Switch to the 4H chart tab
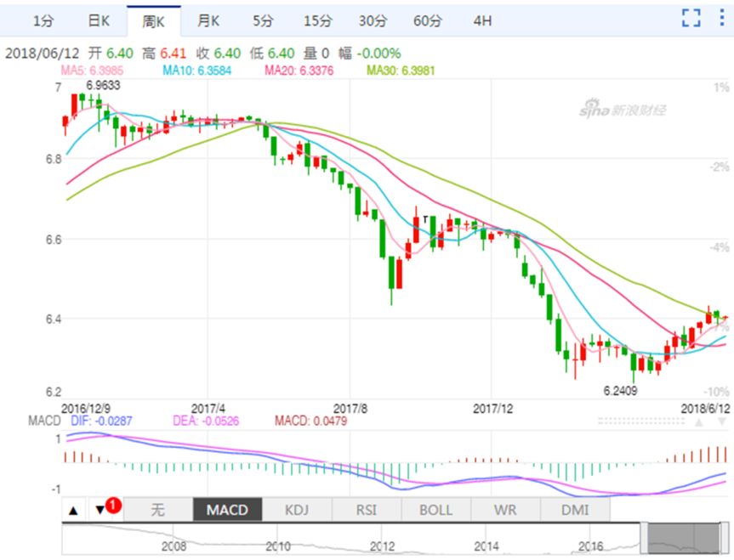 pyautogui.click(x=481, y=20)
